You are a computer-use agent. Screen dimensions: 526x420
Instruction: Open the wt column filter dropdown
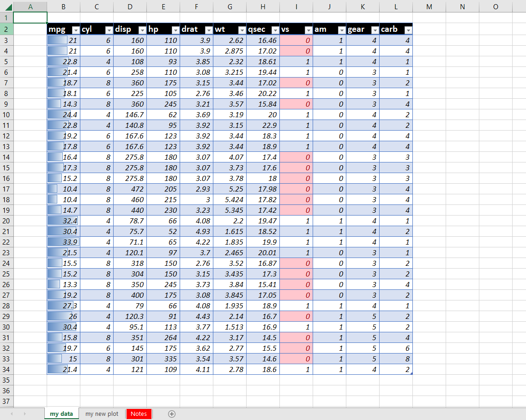(242, 30)
